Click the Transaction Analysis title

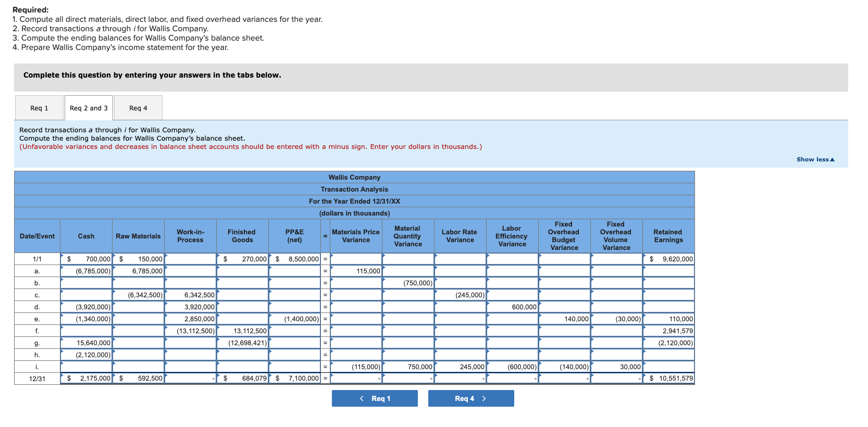pyautogui.click(x=354, y=189)
